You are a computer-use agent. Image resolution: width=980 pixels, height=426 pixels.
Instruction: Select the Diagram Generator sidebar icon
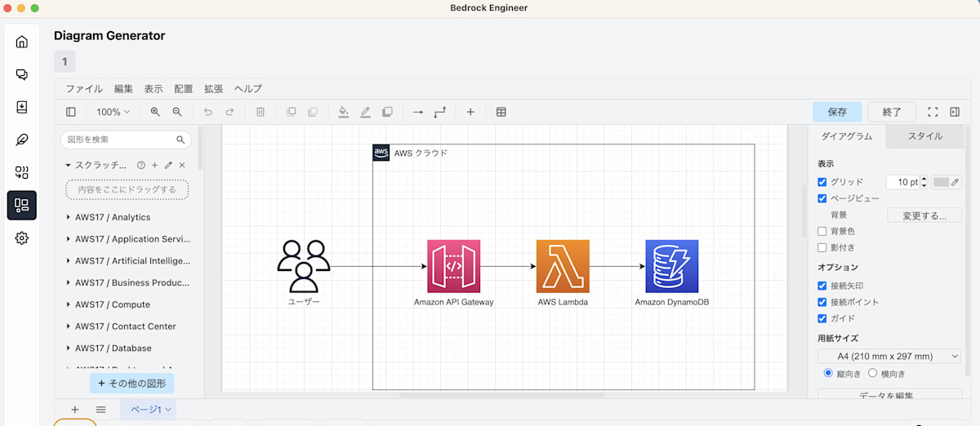pyautogui.click(x=22, y=206)
